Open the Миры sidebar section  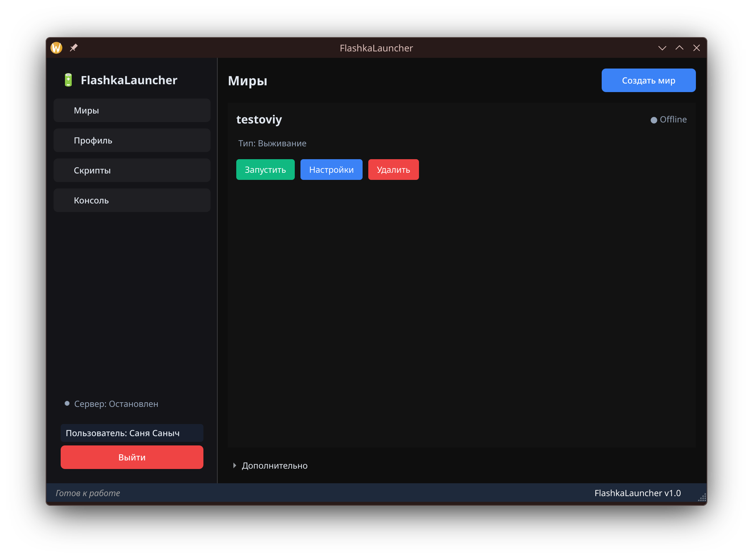pos(132,111)
